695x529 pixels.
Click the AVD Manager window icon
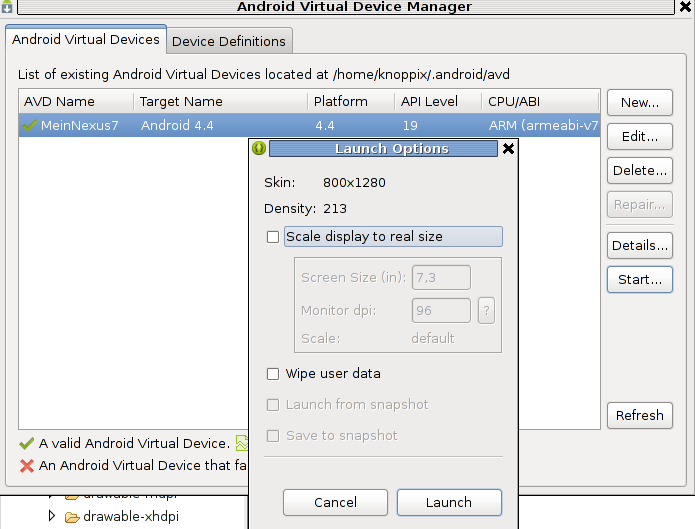tap(7, 7)
